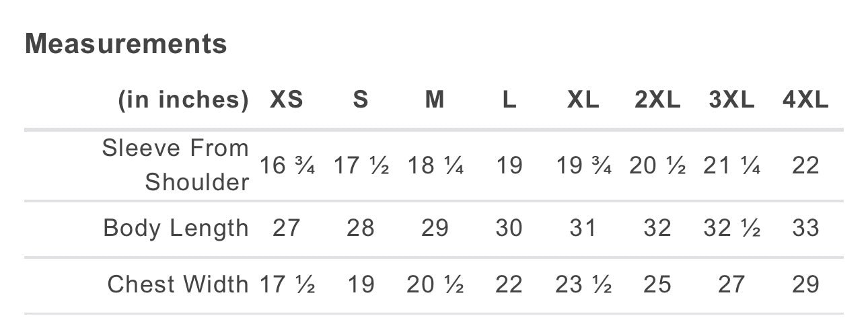Select the XL size column header
The width and height of the screenshot is (868, 320).
[x=583, y=100]
